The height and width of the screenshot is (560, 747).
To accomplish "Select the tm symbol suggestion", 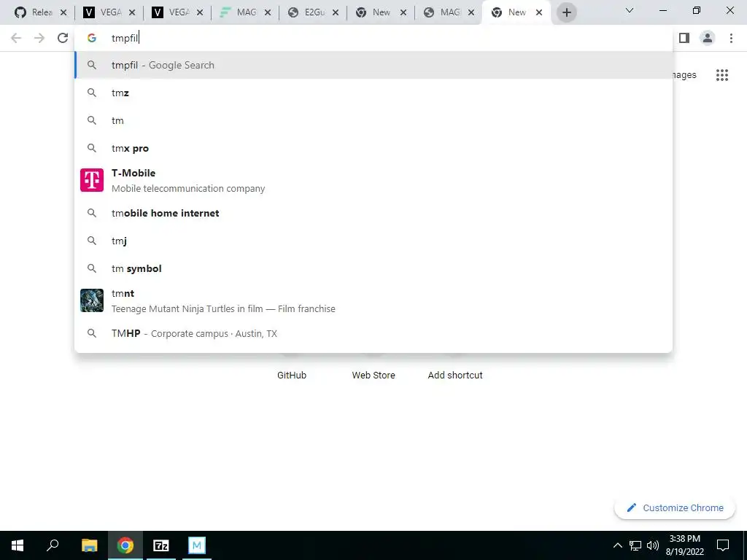I will point(373,268).
